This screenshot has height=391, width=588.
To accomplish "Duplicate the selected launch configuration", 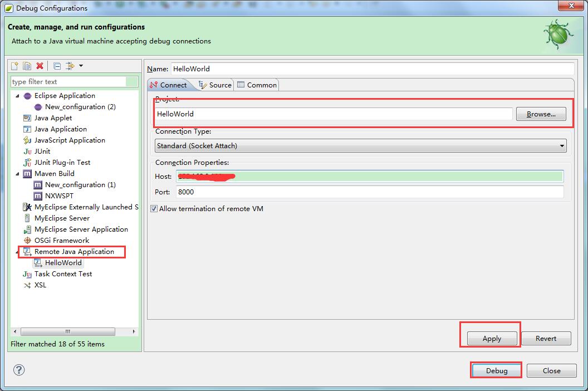I will pyautogui.click(x=27, y=65).
